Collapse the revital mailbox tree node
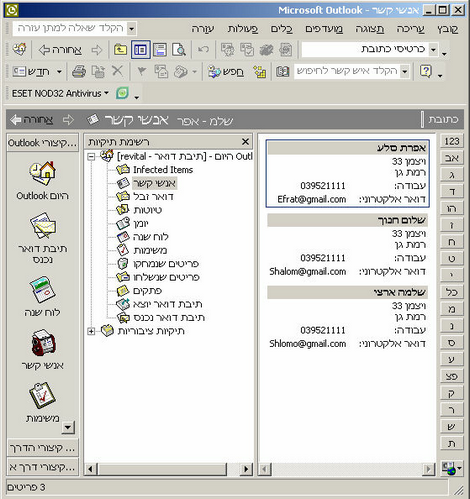This screenshot has height=499, width=470. 91,156
